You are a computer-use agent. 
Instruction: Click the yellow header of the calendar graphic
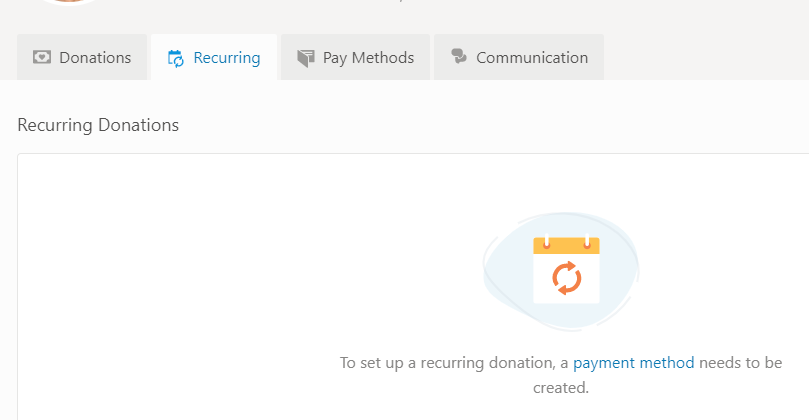point(566,246)
